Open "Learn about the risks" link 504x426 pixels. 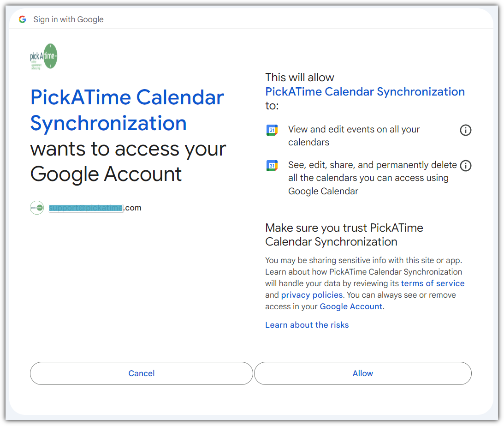point(307,325)
